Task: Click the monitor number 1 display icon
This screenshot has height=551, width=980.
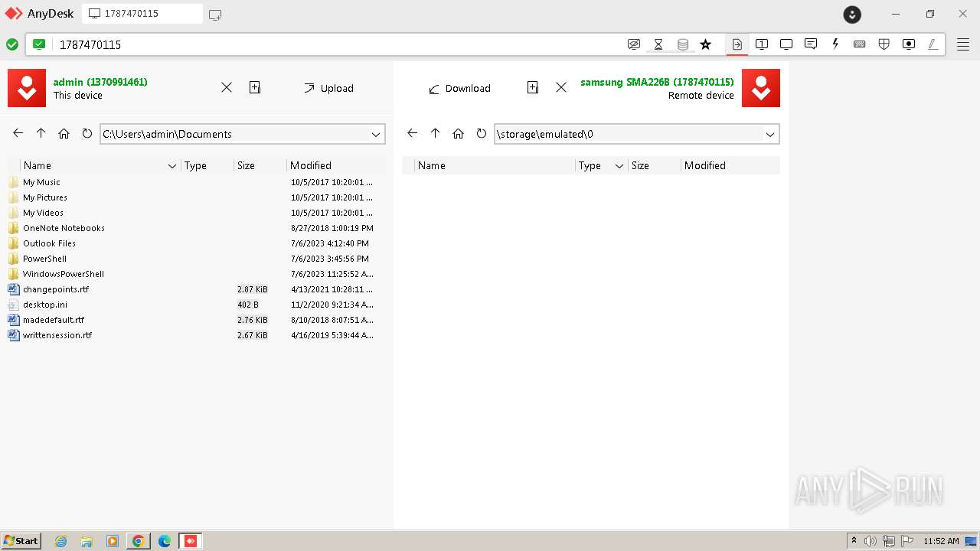Action: pos(762,44)
